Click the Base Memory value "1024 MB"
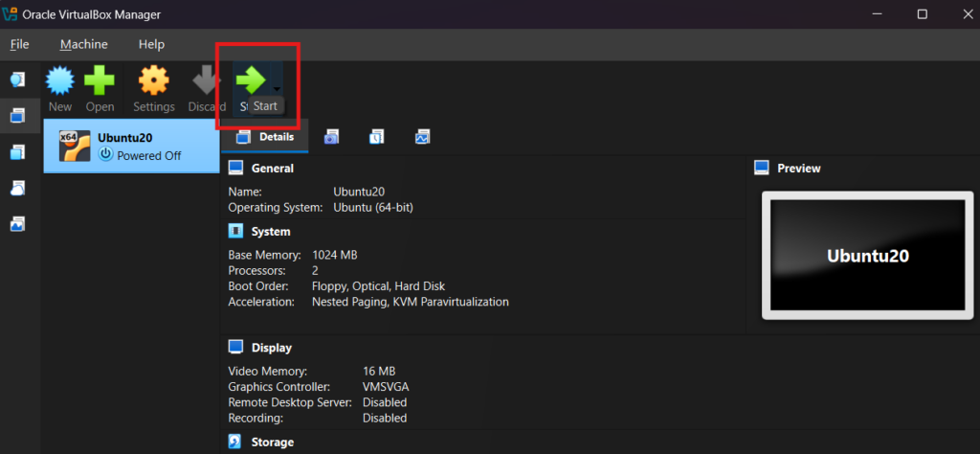The image size is (980, 454). pyautogui.click(x=334, y=255)
